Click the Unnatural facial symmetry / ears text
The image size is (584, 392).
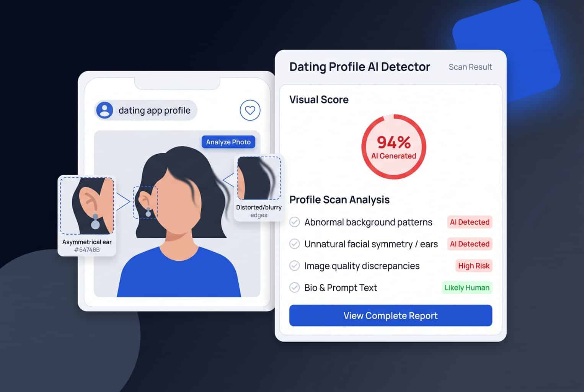point(371,244)
